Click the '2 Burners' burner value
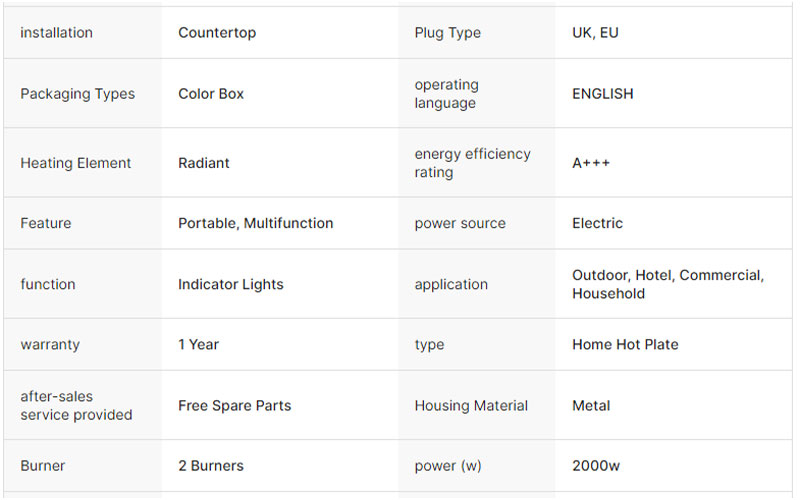Screen dimensions: 800x500 coord(211,465)
